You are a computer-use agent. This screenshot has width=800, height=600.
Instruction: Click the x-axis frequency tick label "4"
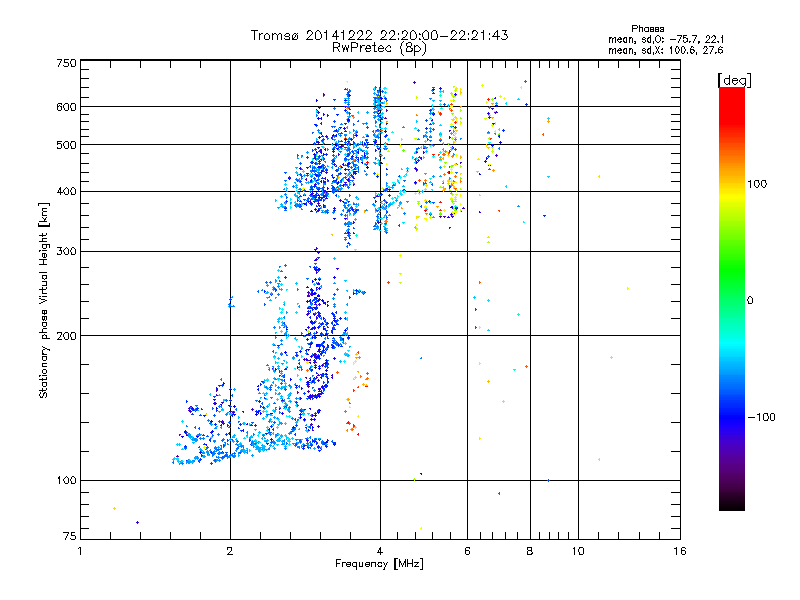(x=380, y=551)
